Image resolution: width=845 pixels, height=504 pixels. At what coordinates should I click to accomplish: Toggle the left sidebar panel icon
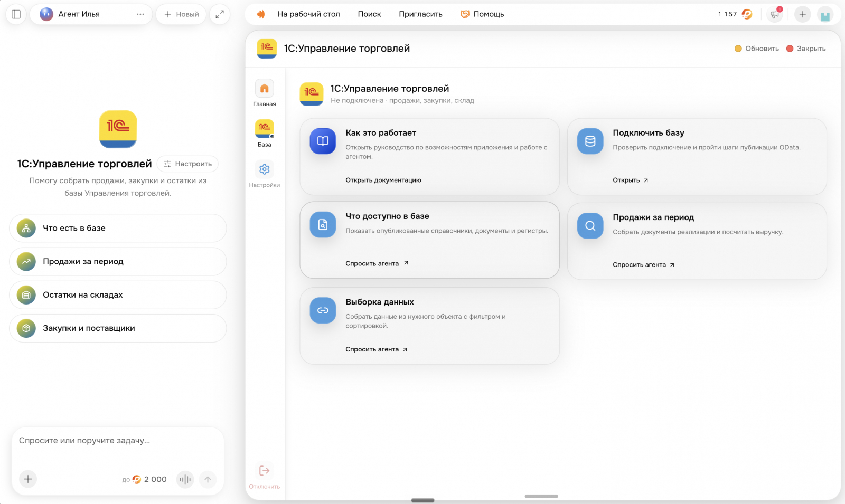pyautogui.click(x=16, y=14)
